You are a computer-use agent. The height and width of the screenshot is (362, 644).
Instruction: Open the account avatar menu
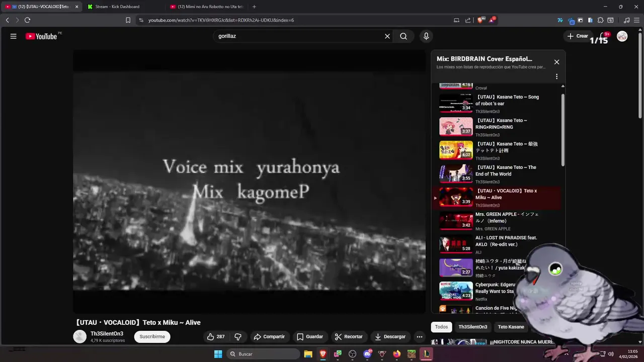click(622, 36)
